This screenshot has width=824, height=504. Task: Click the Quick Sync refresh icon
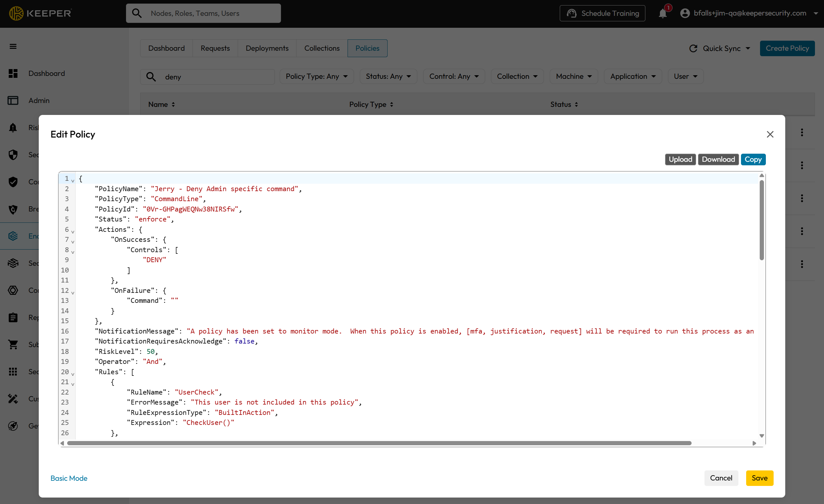pos(693,48)
